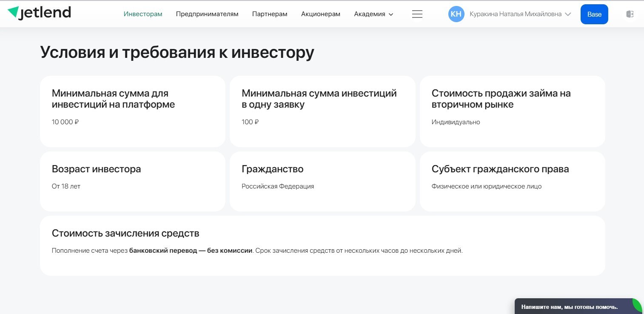Click the 'Гражданство' card
The width and height of the screenshot is (644, 314).
click(322, 181)
